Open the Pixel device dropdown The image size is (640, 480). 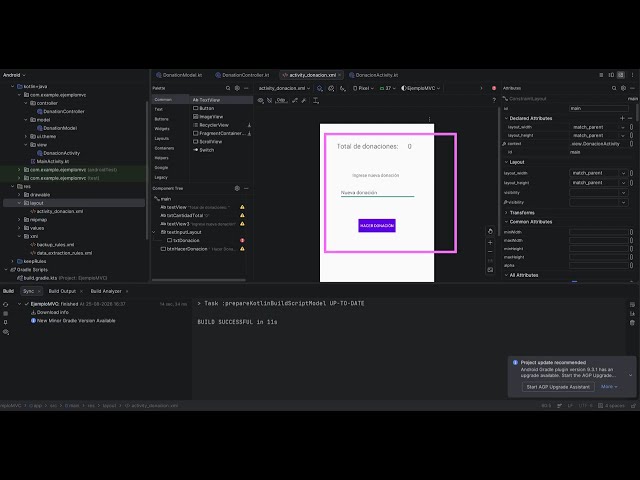tap(363, 88)
